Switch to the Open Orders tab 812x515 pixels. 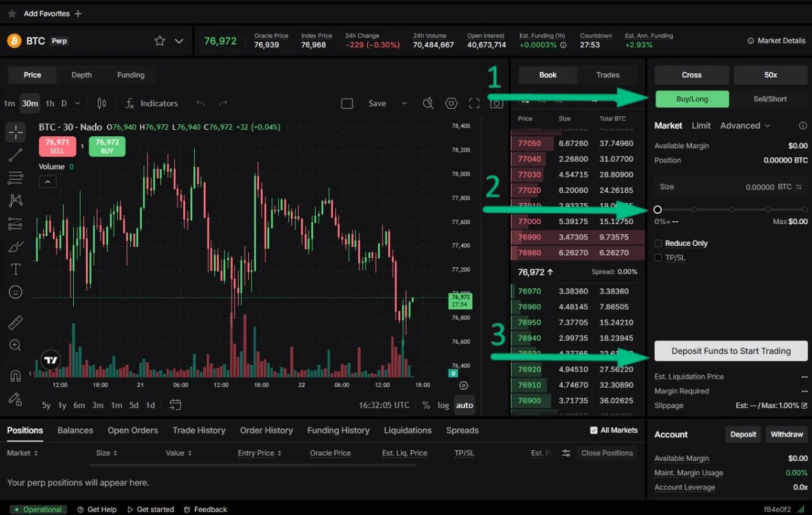133,430
